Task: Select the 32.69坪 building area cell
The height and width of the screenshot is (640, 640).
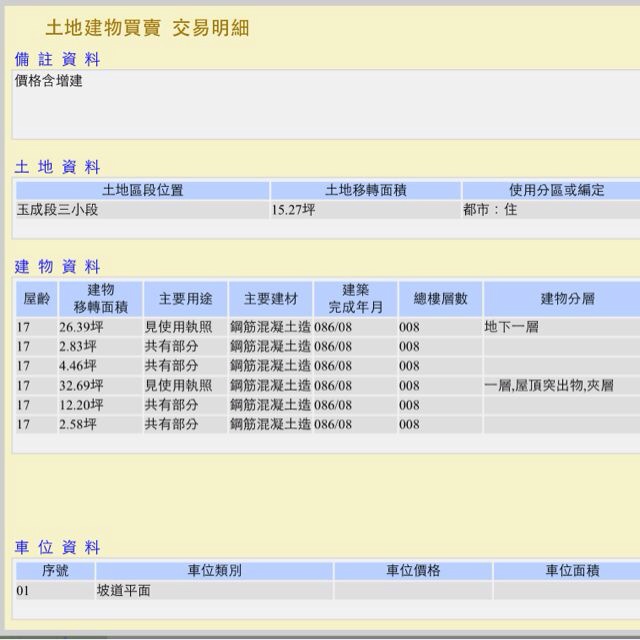Action: pyautogui.click(x=101, y=385)
